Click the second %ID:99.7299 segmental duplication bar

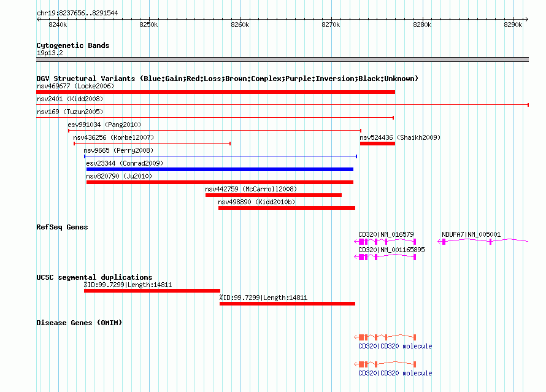coord(287,304)
